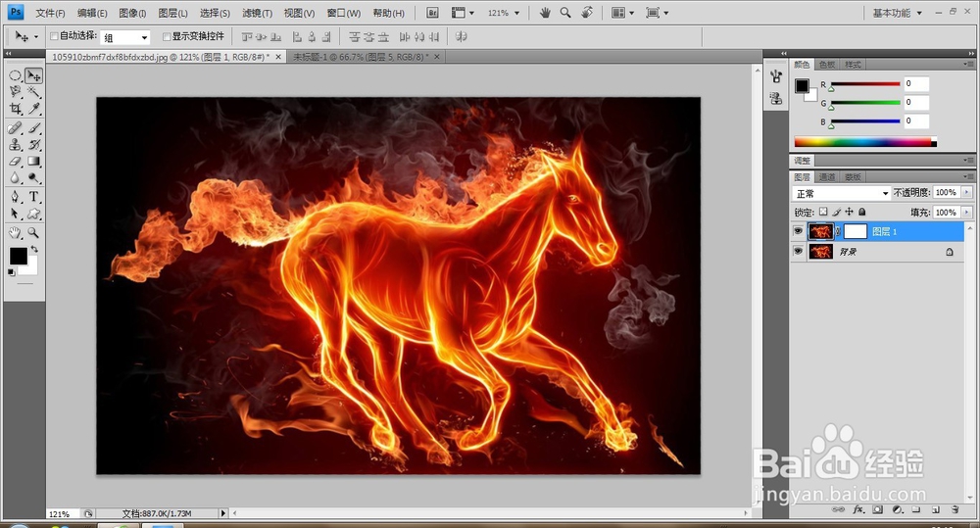This screenshot has width=980, height=528.
Task: Select the Eyedropper tool
Action: (x=33, y=109)
